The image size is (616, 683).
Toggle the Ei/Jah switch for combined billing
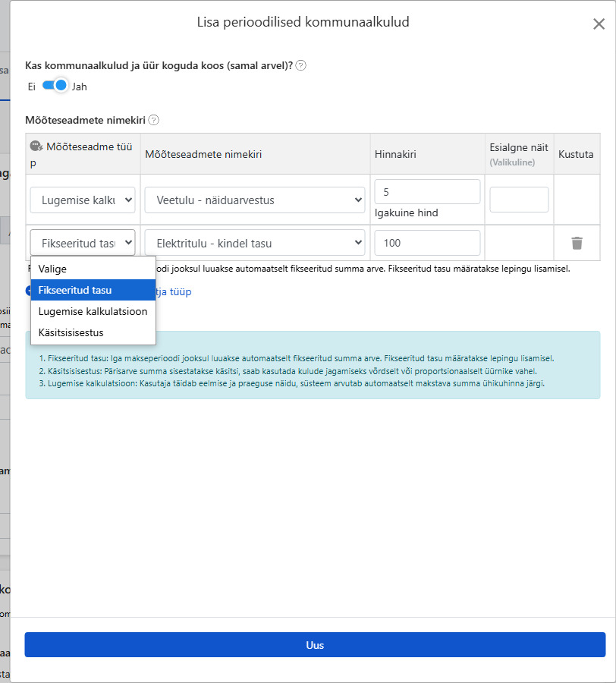(x=55, y=85)
